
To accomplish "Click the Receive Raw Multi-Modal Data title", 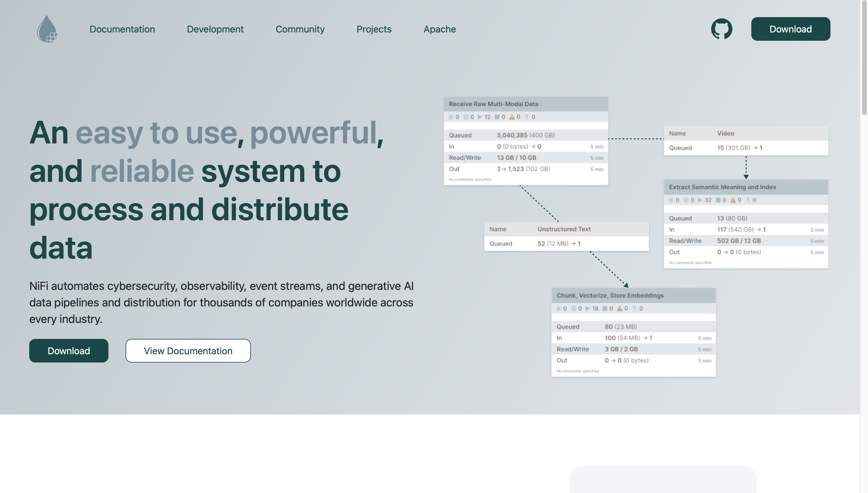I will (493, 104).
